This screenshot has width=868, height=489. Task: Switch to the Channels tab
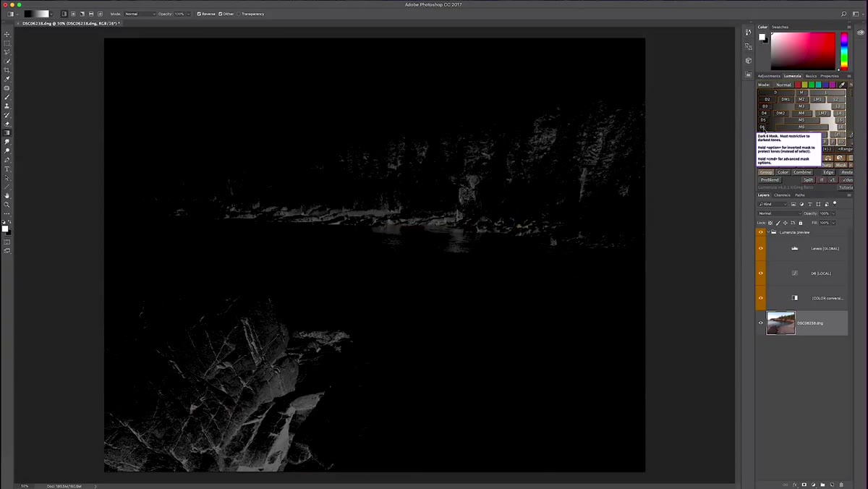pyautogui.click(x=782, y=195)
